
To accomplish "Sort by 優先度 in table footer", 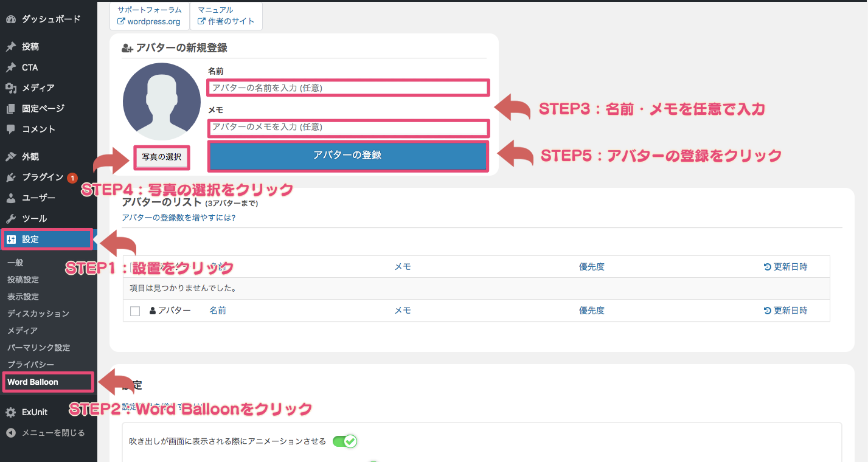I will click(592, 311).
